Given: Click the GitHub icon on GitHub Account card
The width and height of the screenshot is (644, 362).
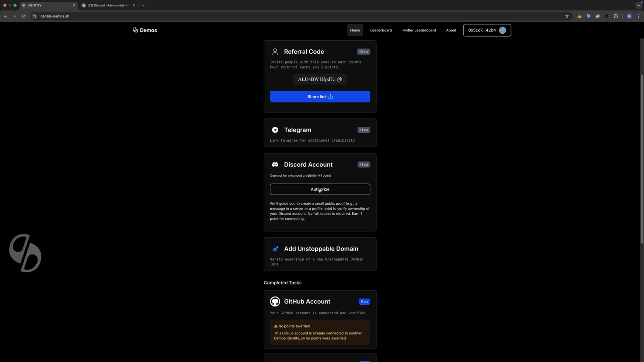Looking at the screenshot, I should coord(275,301).
